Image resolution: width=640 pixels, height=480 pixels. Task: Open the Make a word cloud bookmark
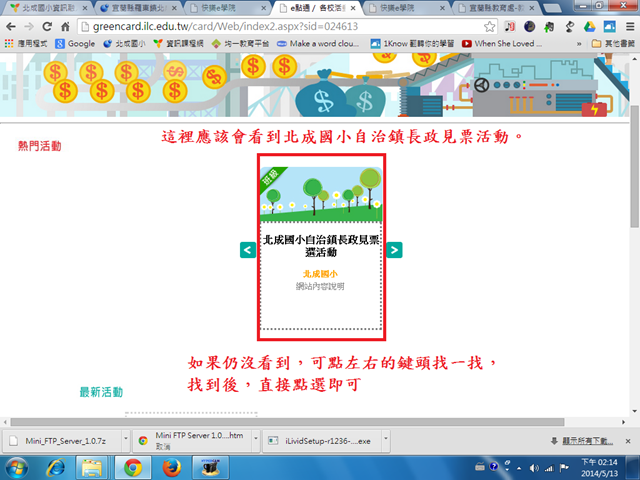pos(313,44)
